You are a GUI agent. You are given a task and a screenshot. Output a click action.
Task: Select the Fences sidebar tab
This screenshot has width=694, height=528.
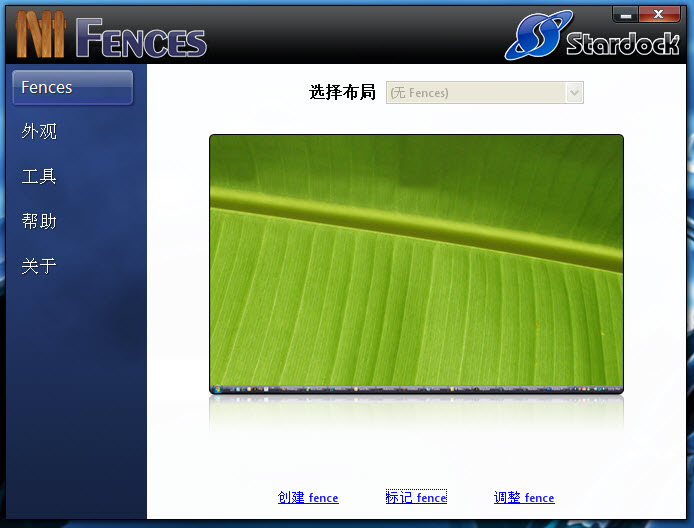pos(72,88)
